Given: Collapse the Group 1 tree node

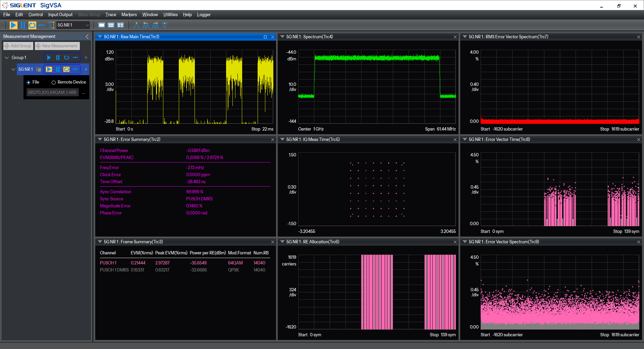Looking at the screenshot, I should (7, 58).
